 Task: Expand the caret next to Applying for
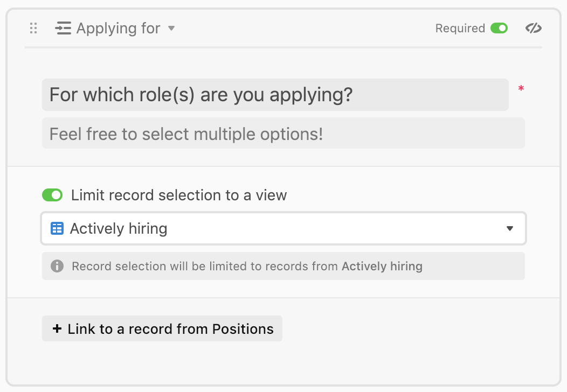pos(171,28)
